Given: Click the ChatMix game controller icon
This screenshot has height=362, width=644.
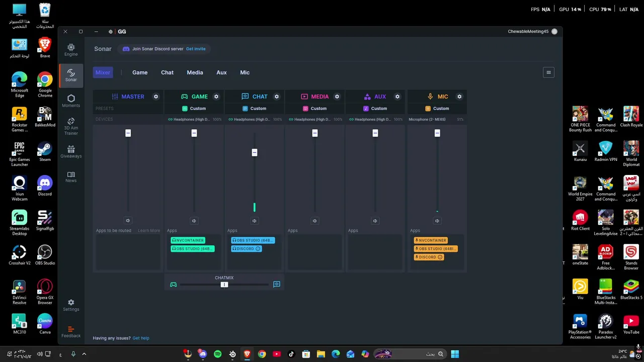Looking at the screenshot, I should (173, 285).
